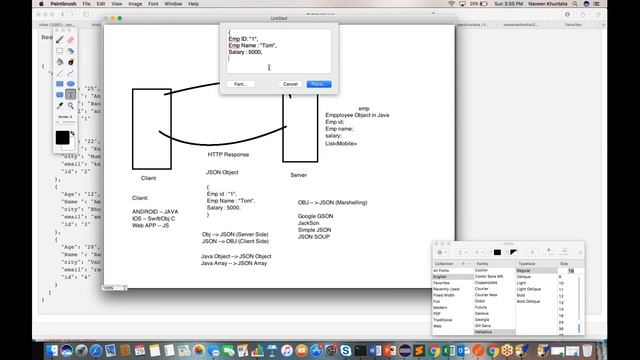
Task: Add a new font collection
Action: (x=463, y=264)
